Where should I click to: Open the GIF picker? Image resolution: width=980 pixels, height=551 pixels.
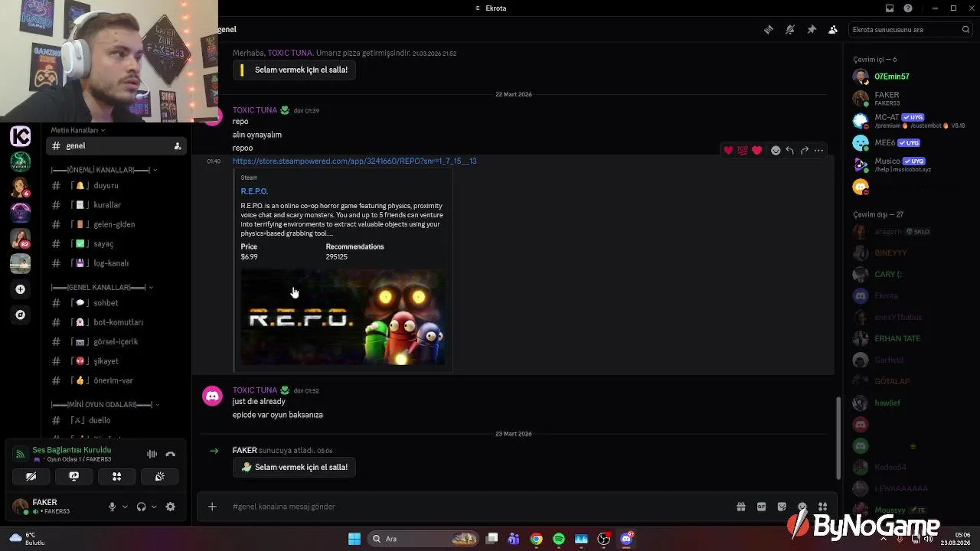[x=762, y=507]
